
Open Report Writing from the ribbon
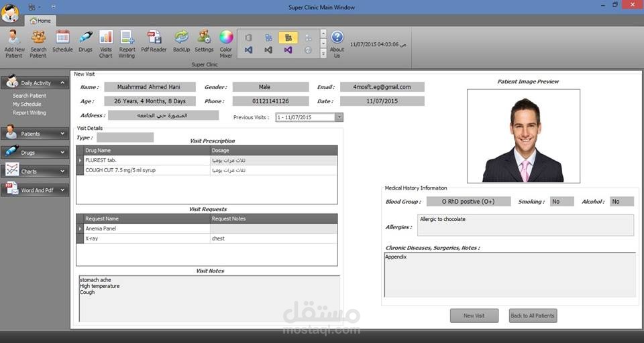click(x=127, y=44)
